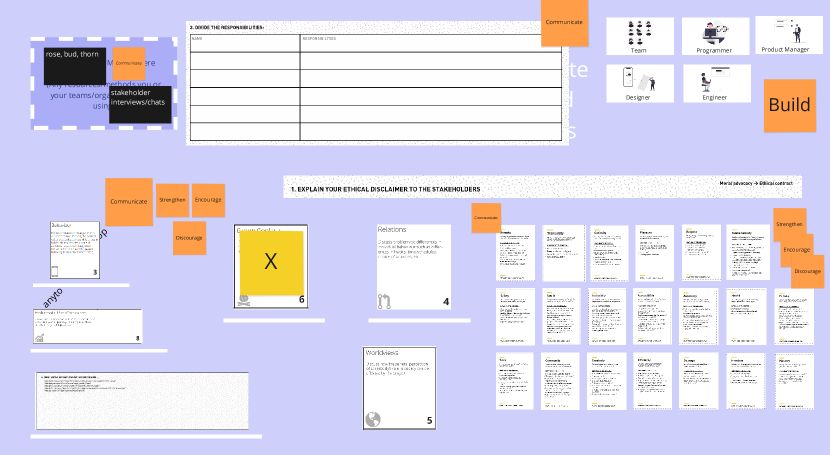The height and width of the screenshot is (455, 830).
Task: Select the Worldviews card numbered 5
Action: tap(399, 388)
